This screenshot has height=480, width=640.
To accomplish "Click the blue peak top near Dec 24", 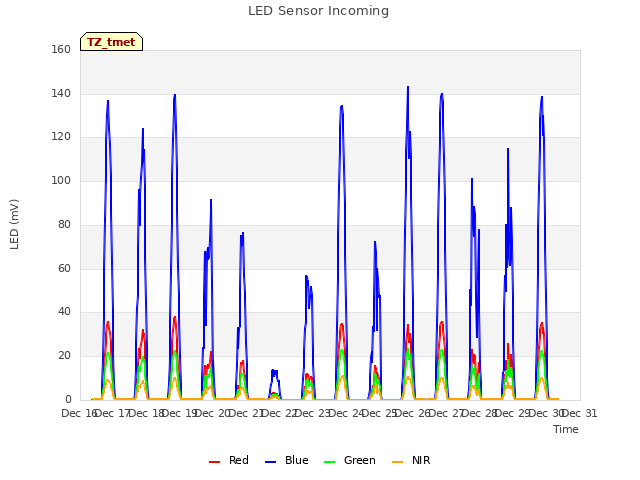I will [x=342, y=106].
